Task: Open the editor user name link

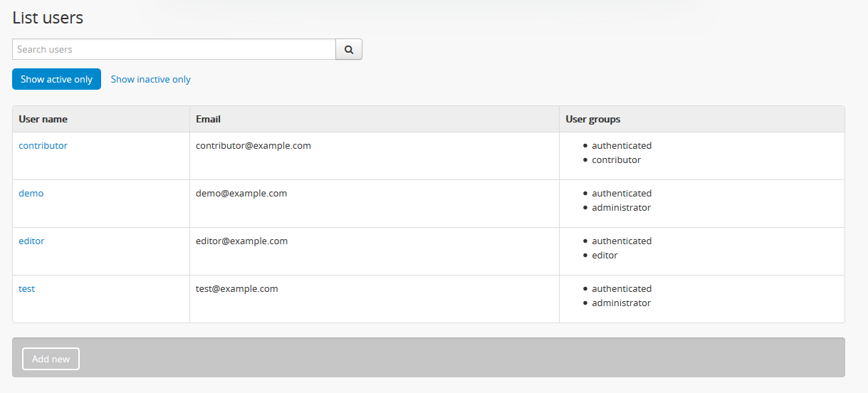Action: tap(31, 241)
